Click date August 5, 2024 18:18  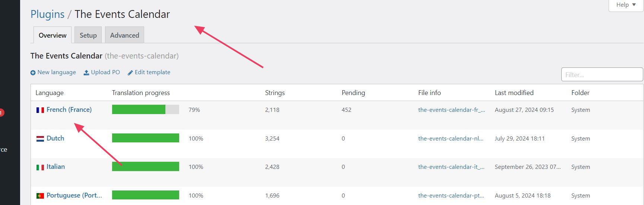coord(523,196)
